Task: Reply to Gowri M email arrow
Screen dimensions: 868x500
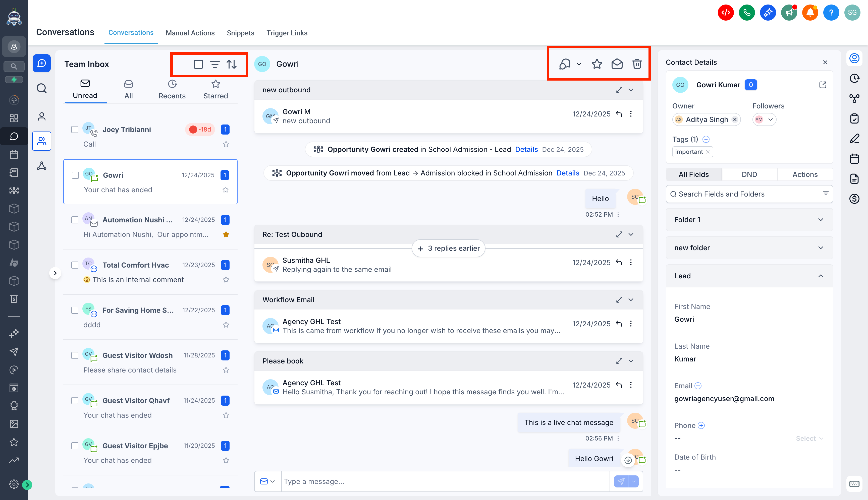Action: 619,114
